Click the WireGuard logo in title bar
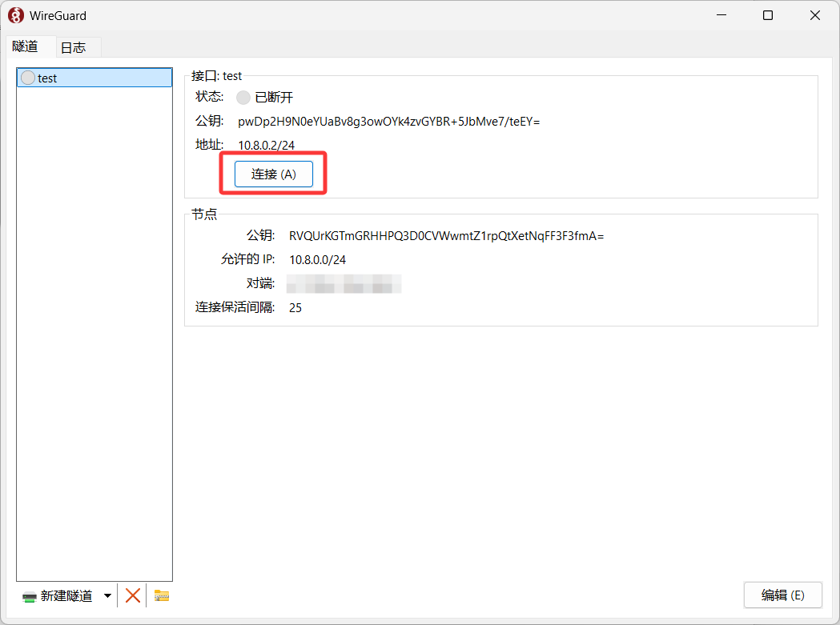The height and width of the screenshot is (625, 840). (15, 15)
